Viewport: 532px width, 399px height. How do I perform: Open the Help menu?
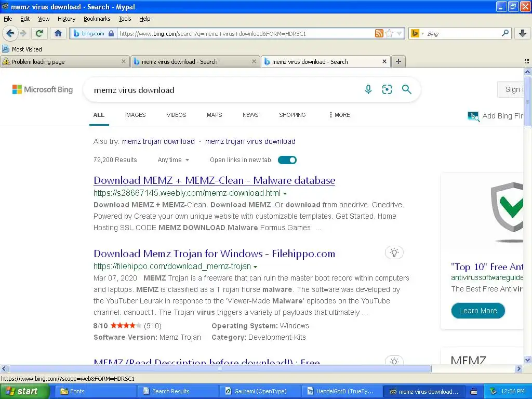click(x=145, y=19)
